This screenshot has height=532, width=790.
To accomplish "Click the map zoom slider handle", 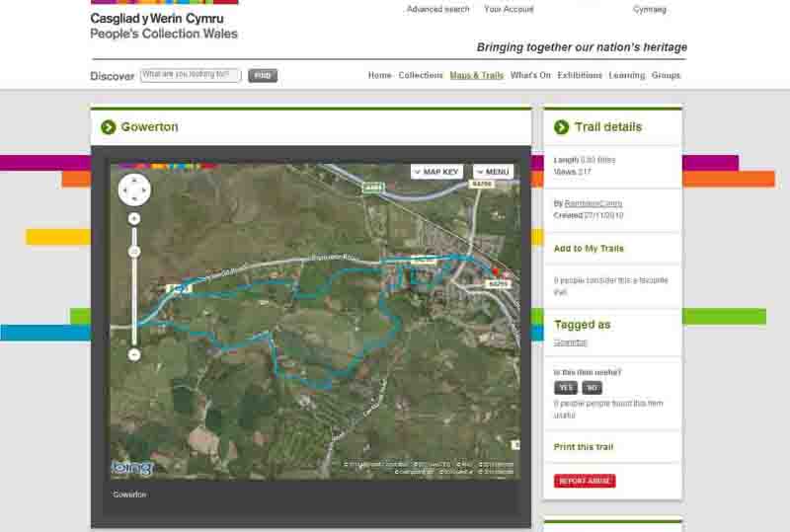I will click(134, 252).
